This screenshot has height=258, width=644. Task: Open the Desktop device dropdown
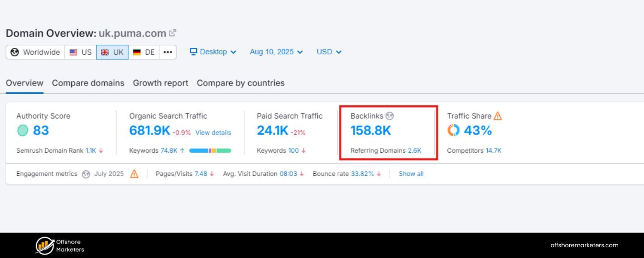point(213,52)
